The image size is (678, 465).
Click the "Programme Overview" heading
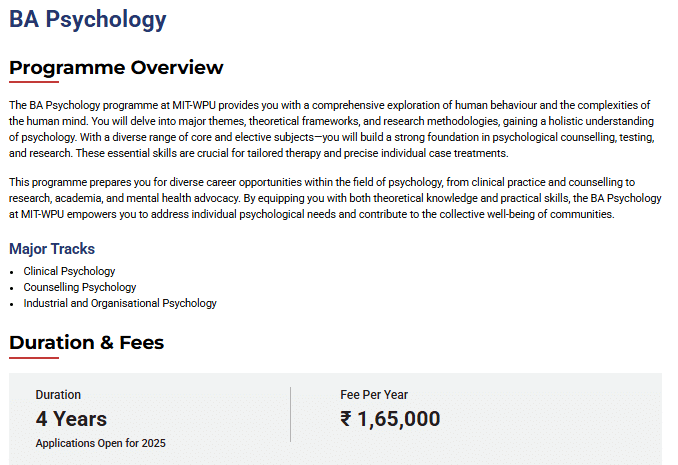tap(116, 68)
